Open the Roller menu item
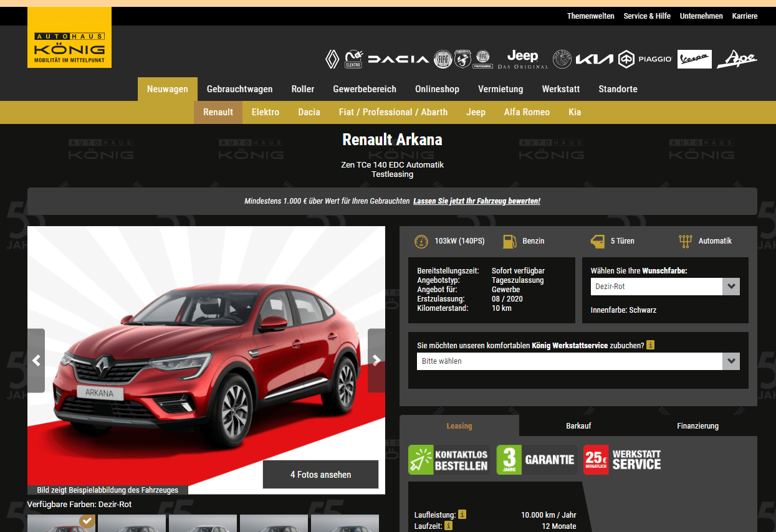The image size is (776, 532). (303, 89)
